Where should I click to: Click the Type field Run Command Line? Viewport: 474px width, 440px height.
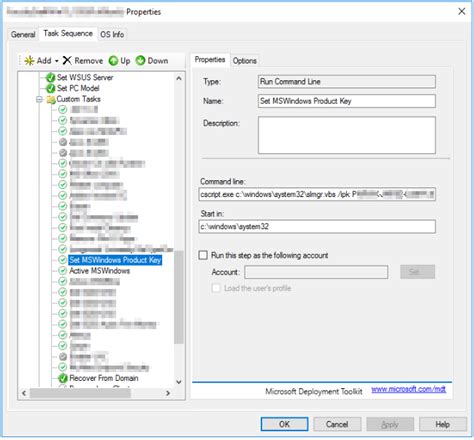pyautogui.click(x=347, y=82)
